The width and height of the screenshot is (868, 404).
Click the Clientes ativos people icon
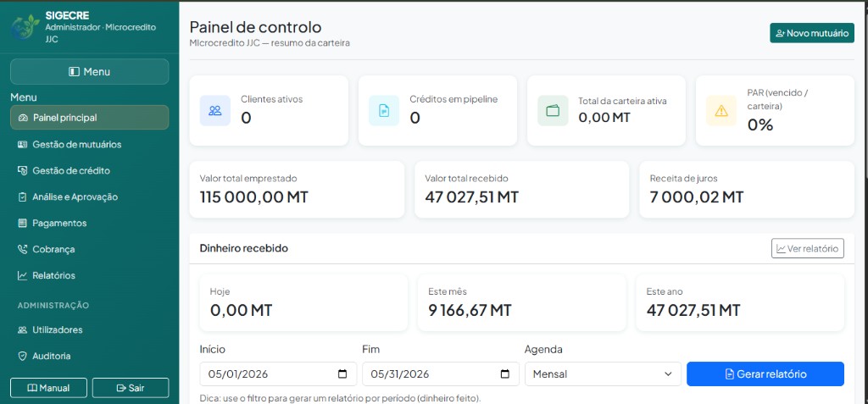(214, 111)
